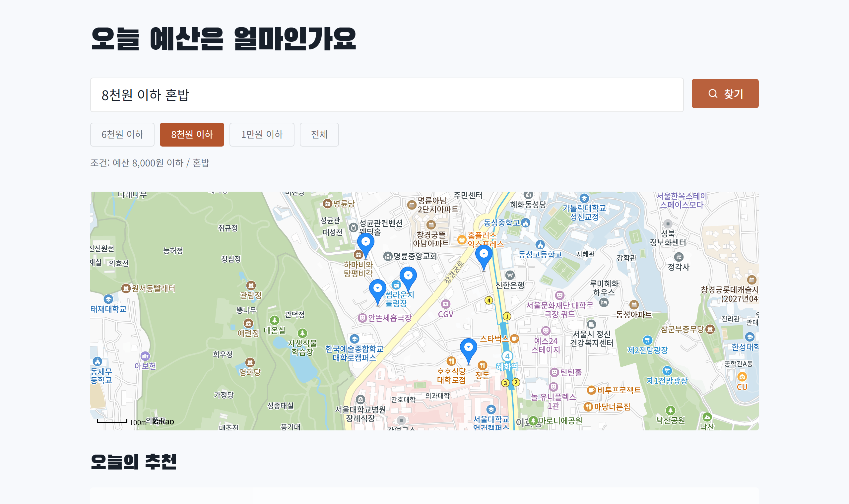The image size is (849, 504).
Task: Click the 명륜중앙교회 church icon
Action: (388, 256)
